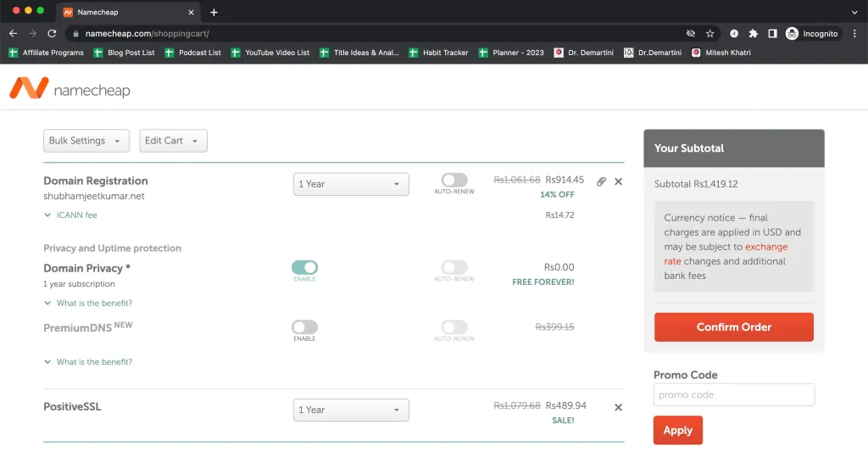Open Edit Cart dropdown
This screenshot has width=868, height=458.
(x=173, y=141)
